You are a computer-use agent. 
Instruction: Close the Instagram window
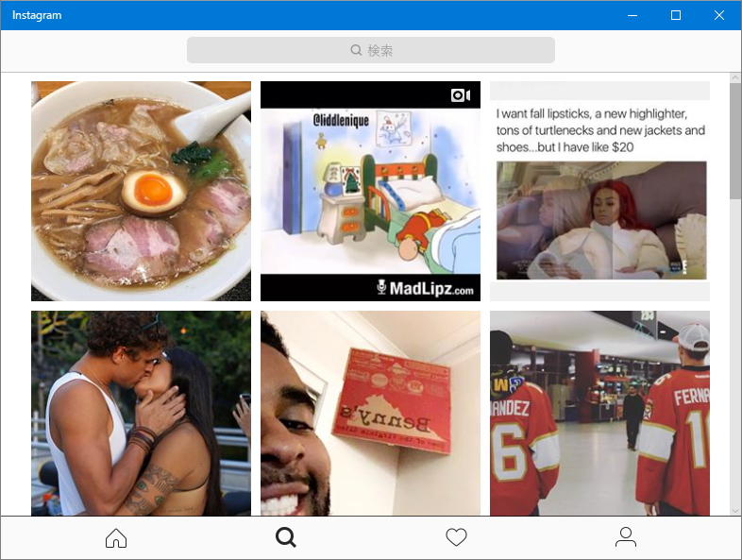pyautogui.click(x=719, y=15)
